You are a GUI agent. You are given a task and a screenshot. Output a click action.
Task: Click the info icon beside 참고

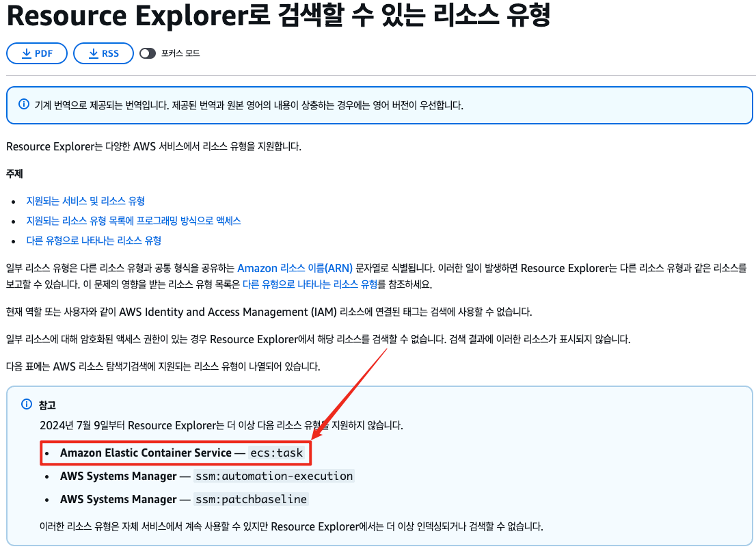tap(27, 404)
